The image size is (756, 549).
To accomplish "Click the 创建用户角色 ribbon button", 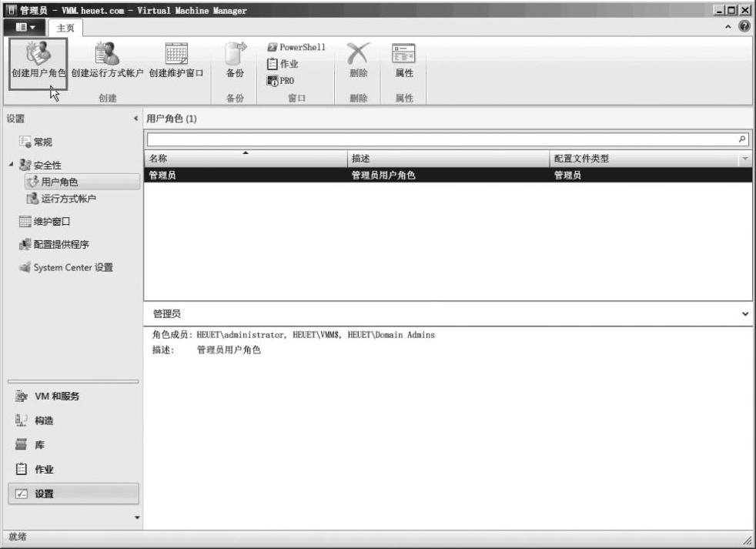I will pyautogui.click(x=38, y=64).
